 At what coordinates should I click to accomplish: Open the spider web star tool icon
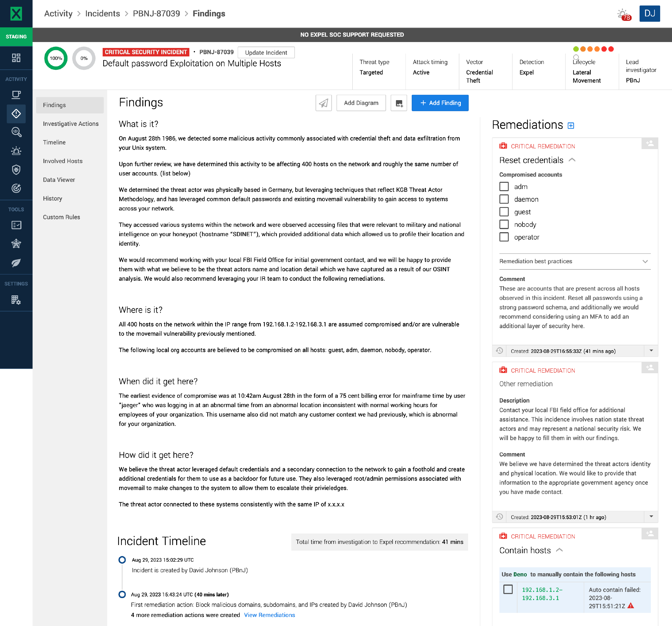[x=16, y=244]
